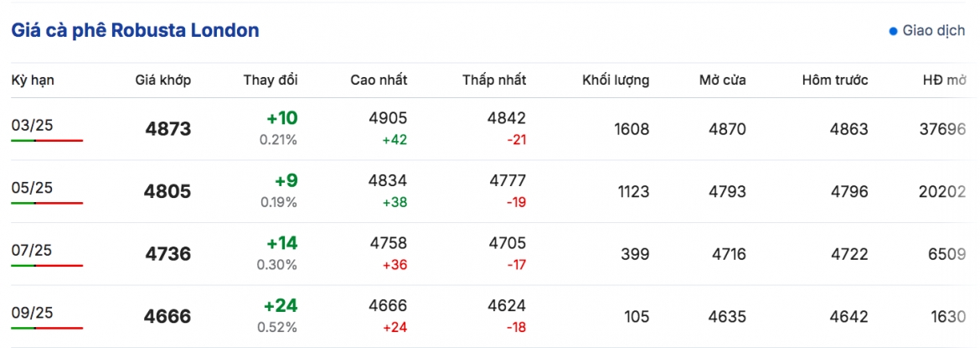Sort by the Giá khớp column header
The height and width of the screenshot is (348, 980).
pos(163,81)
